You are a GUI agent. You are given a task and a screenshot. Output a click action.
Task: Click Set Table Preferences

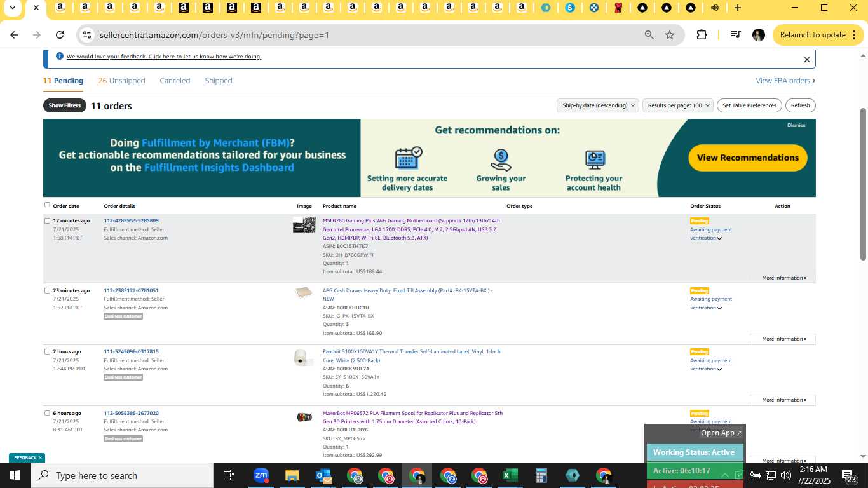click(749, 105)
